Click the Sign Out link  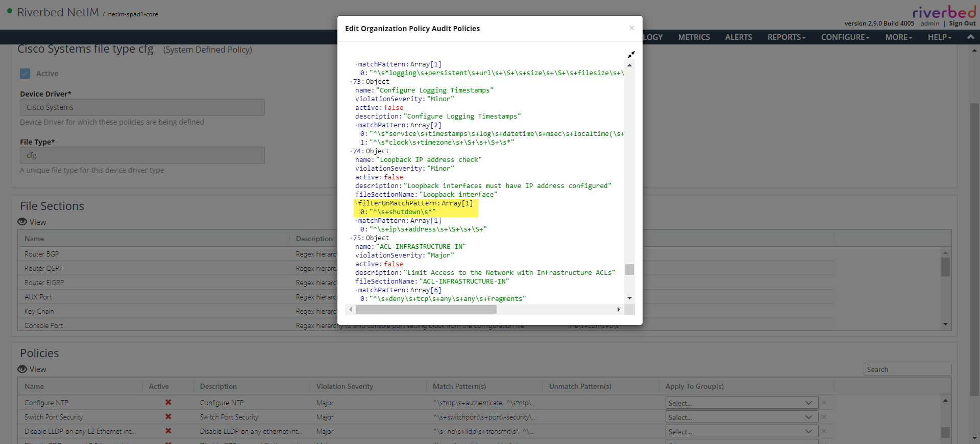[x=962, y=24]
